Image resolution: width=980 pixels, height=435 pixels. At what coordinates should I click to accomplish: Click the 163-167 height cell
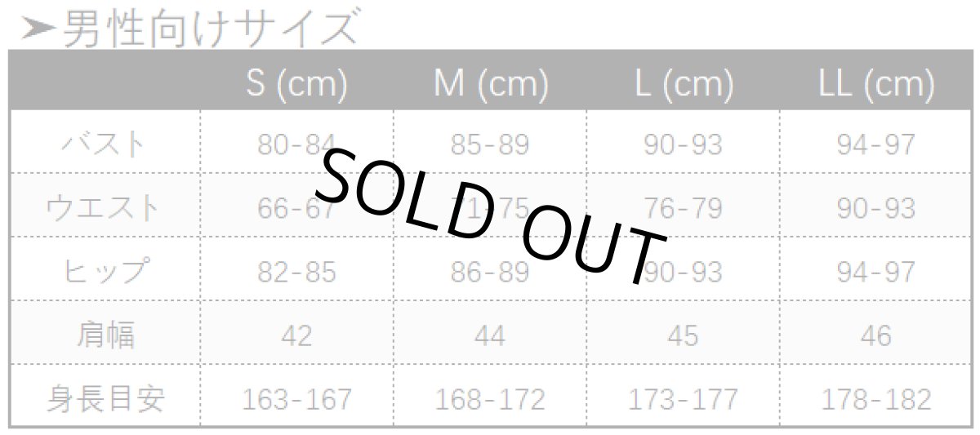296,399
